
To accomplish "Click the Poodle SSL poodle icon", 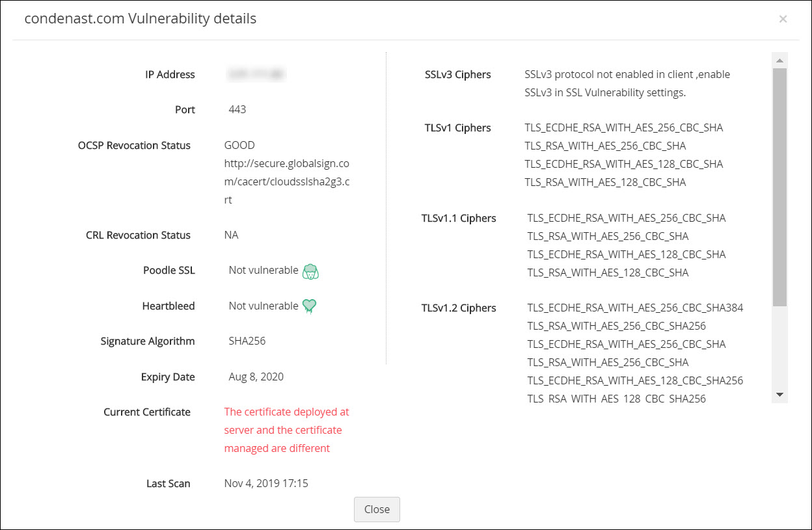I will pos(310,271).
